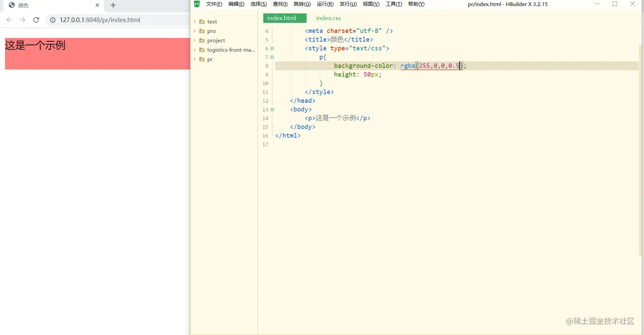The image size is (644, 335).
Task: Reload the browser page
Action: [36, 20]
